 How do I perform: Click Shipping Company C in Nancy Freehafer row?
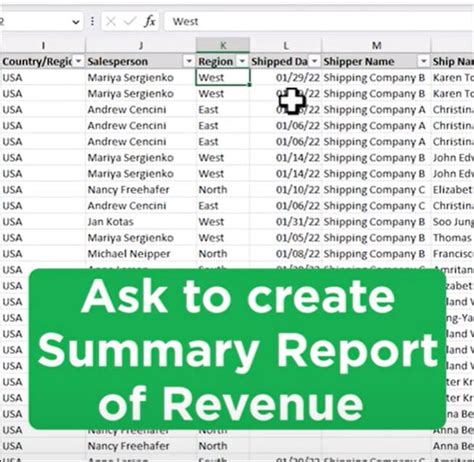(x=376, y=190)
